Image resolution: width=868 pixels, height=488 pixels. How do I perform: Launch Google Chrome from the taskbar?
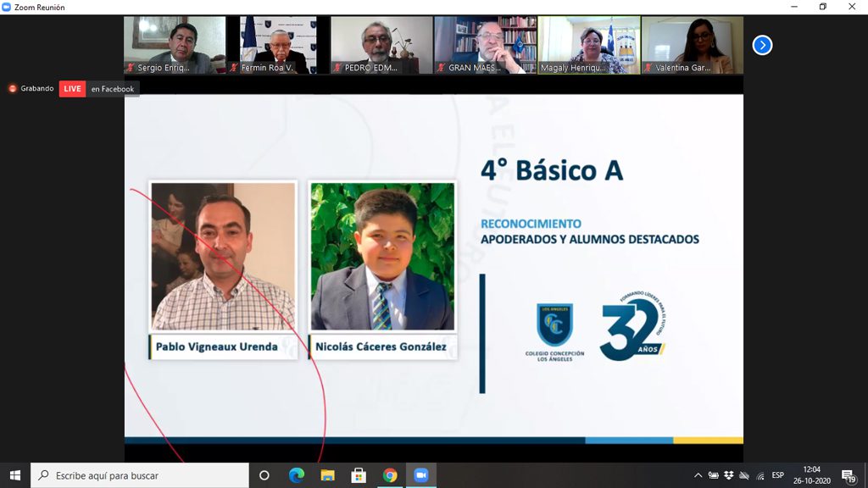(x=390, y=475)
